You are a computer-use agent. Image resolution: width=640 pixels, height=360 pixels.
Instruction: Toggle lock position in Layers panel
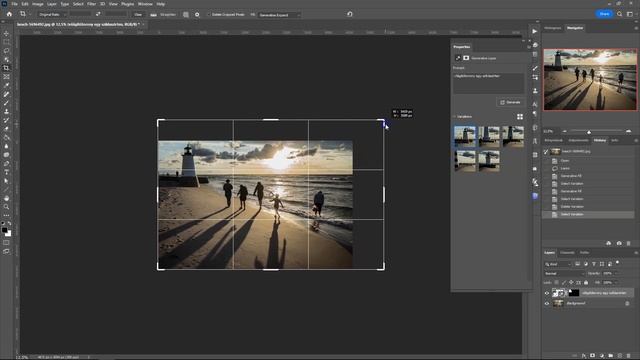pyautogui.click(x=571, y=282)
